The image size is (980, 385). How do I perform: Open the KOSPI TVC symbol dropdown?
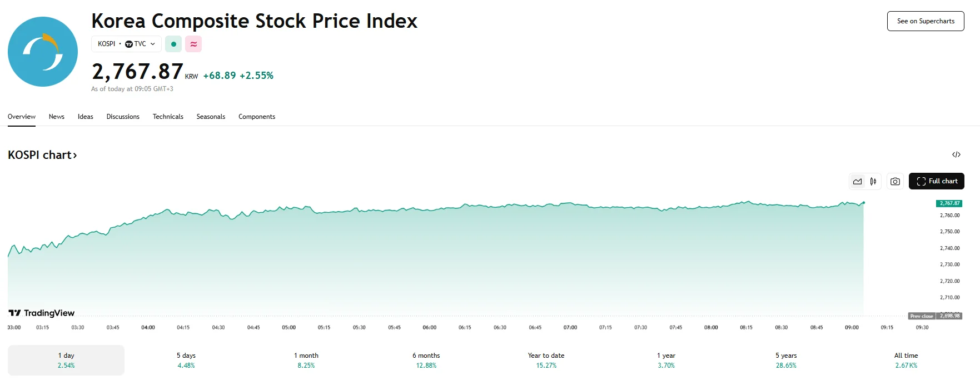point(126,43)
